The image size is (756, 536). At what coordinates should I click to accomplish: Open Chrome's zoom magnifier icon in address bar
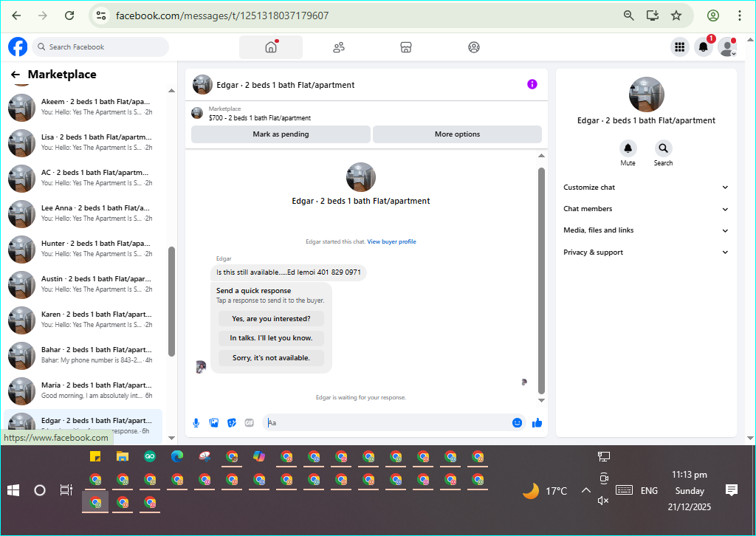(x=629, y=16)
